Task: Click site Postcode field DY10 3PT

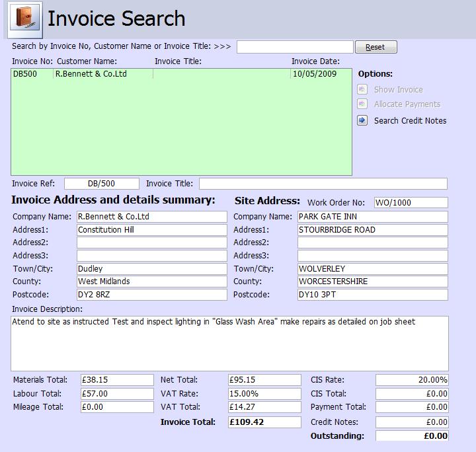Action: pos(372,295)
